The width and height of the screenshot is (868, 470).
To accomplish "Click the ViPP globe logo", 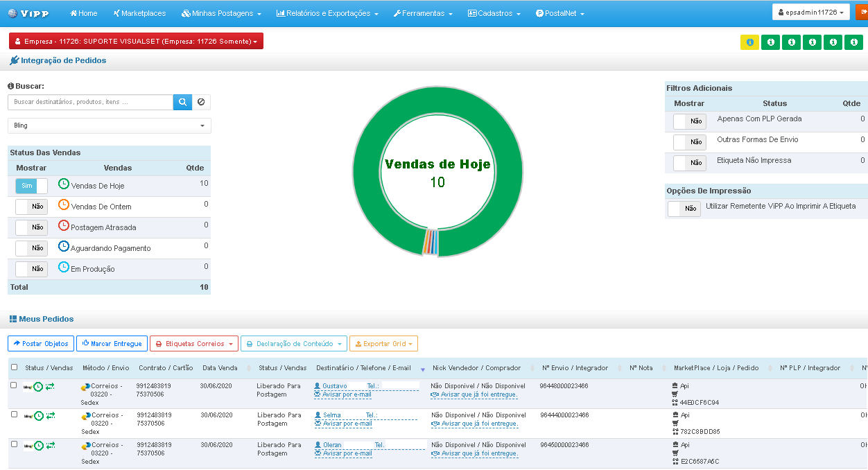I will [x=12, y=13].
